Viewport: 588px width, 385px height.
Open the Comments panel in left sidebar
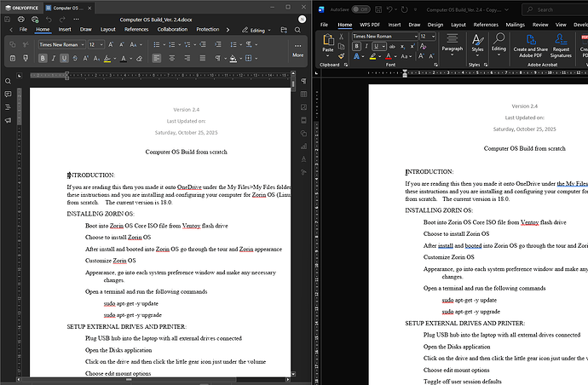coord(9,95)
